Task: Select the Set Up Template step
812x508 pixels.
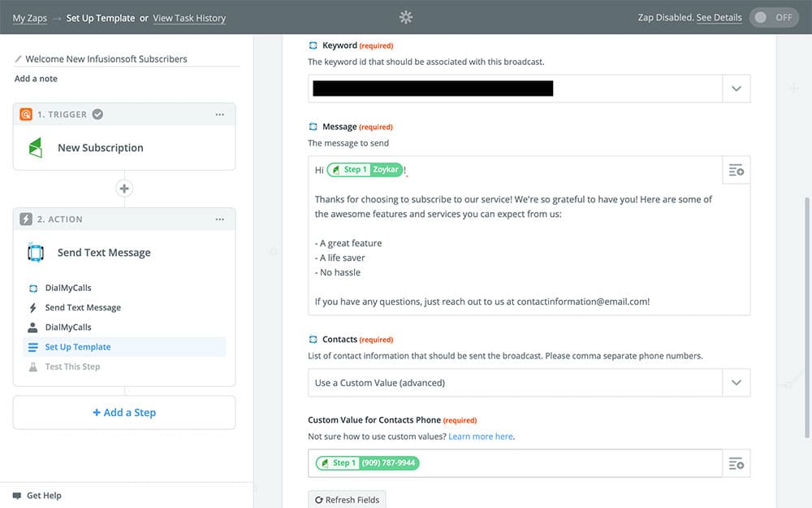Action: [78, 347]
